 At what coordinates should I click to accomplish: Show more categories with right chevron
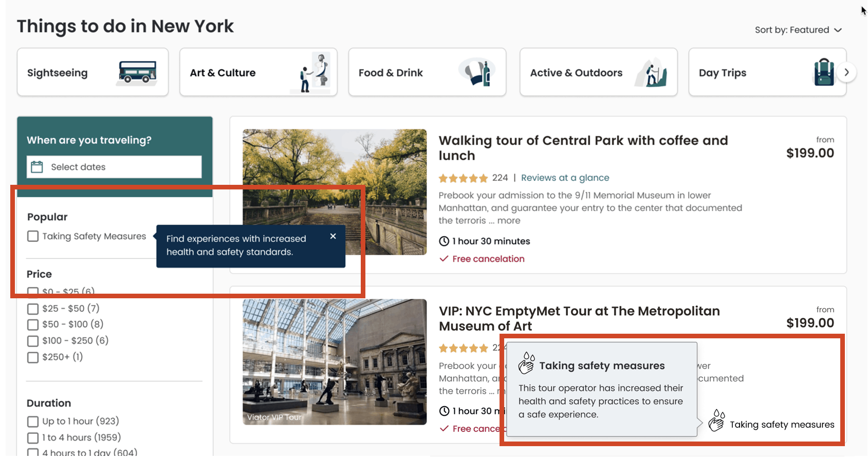pos(846,72)
